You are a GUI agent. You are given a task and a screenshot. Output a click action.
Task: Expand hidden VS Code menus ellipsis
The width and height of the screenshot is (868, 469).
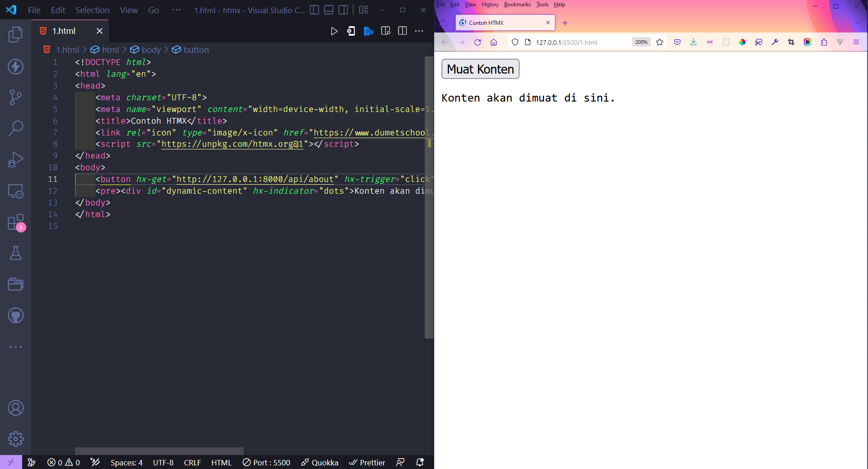point(177,10)
